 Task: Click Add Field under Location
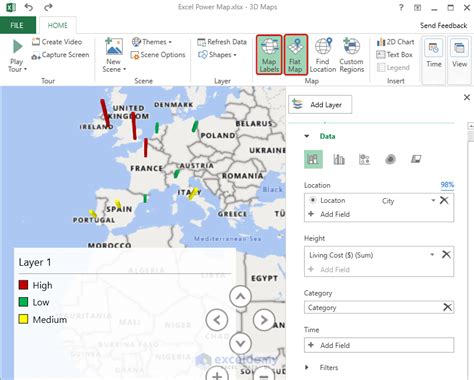(330, 214)
